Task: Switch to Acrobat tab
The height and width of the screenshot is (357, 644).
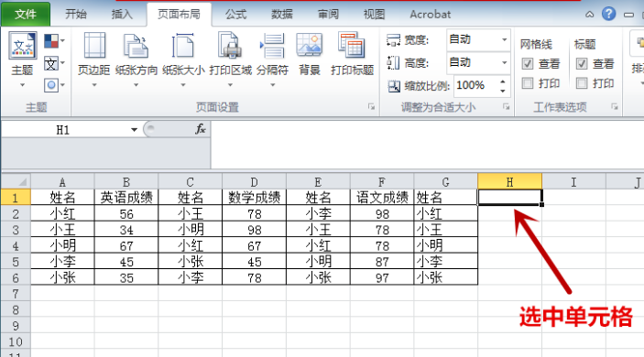Action: (x=430, y=15)
